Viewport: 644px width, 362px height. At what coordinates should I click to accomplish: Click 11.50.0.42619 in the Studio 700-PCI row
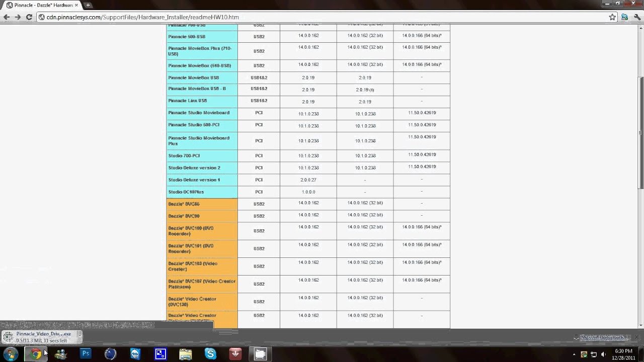tap(422, 154)
